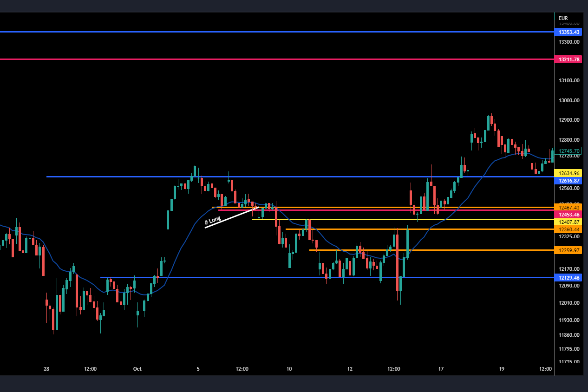The width and height of the screenshot is (588, 392).
Task: Click the yellow 12634.96 price label
Action: [x=568, y=173]
